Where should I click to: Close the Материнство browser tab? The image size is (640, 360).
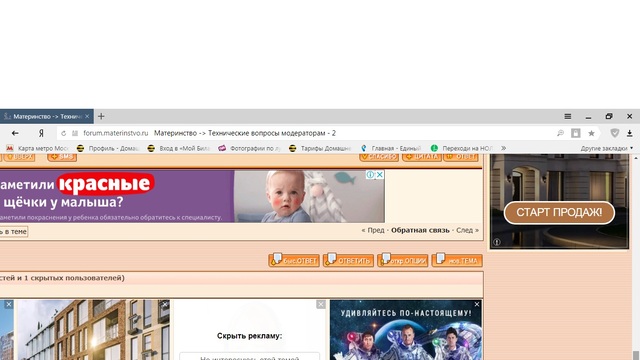87,116
